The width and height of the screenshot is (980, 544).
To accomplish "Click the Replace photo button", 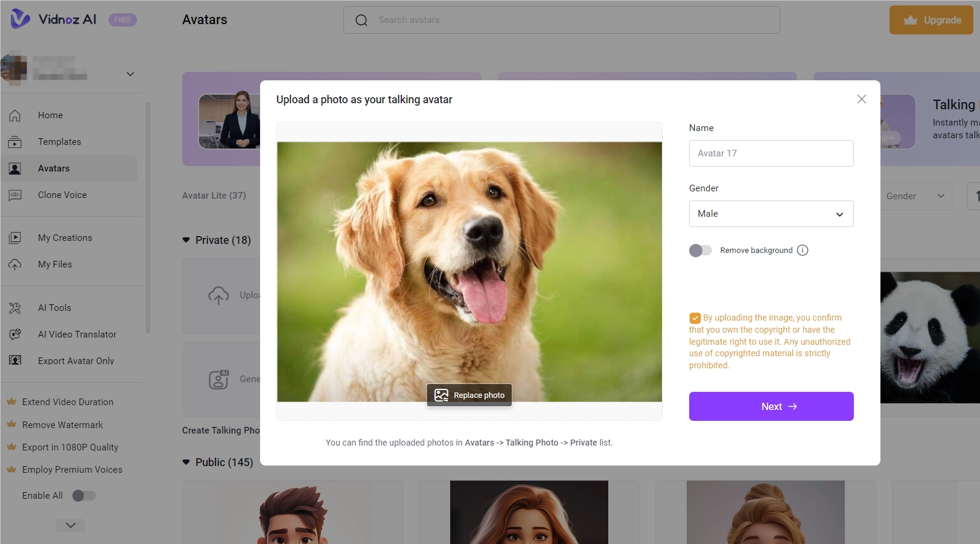I will [469, 395].
